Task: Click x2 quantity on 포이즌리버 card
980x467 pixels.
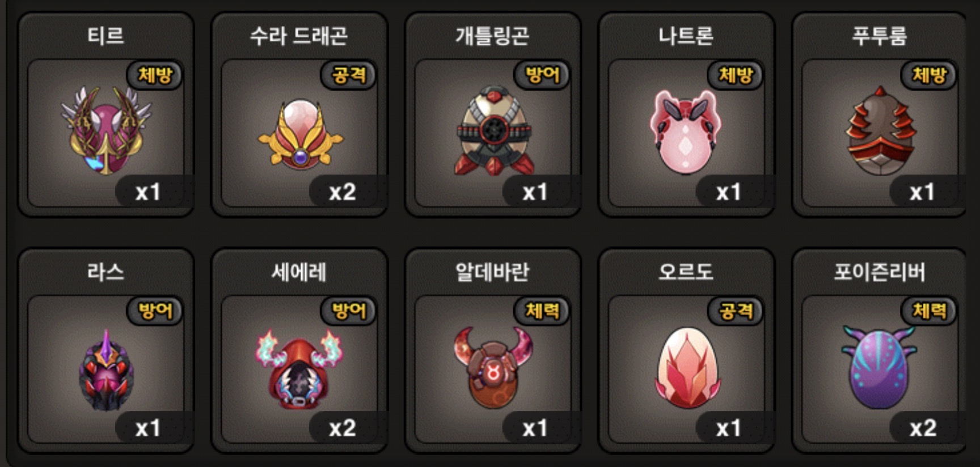Action: click(x=923, y=428)
